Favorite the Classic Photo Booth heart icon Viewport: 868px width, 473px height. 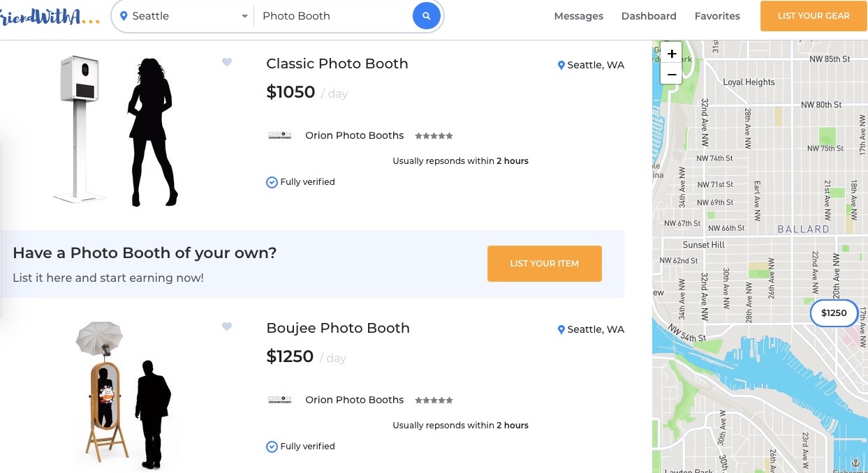227,62
